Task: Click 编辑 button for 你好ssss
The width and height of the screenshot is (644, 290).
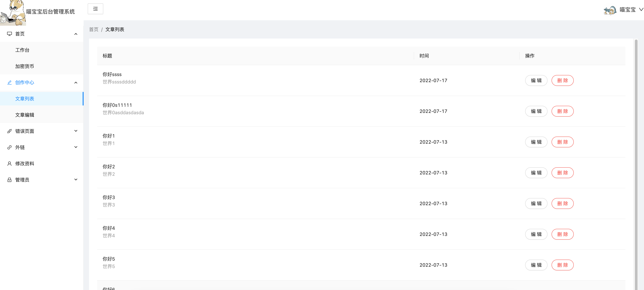Action: tap(536, 80)
